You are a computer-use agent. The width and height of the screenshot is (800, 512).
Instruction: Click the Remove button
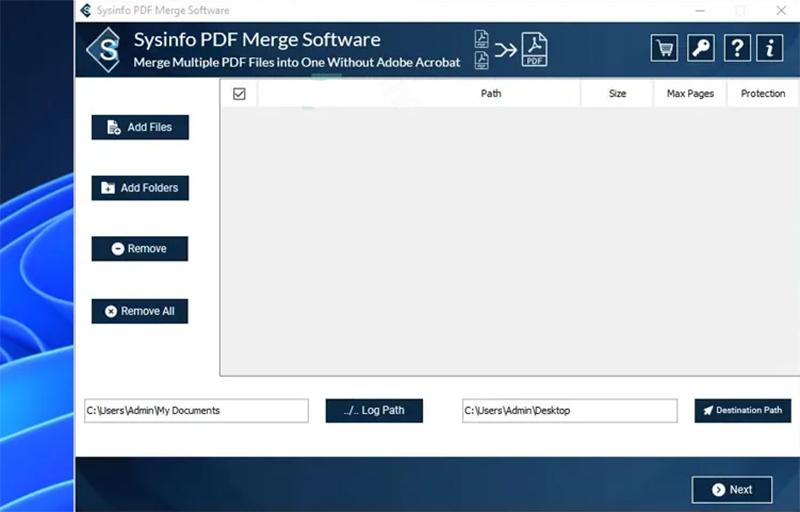coord(139,248)
